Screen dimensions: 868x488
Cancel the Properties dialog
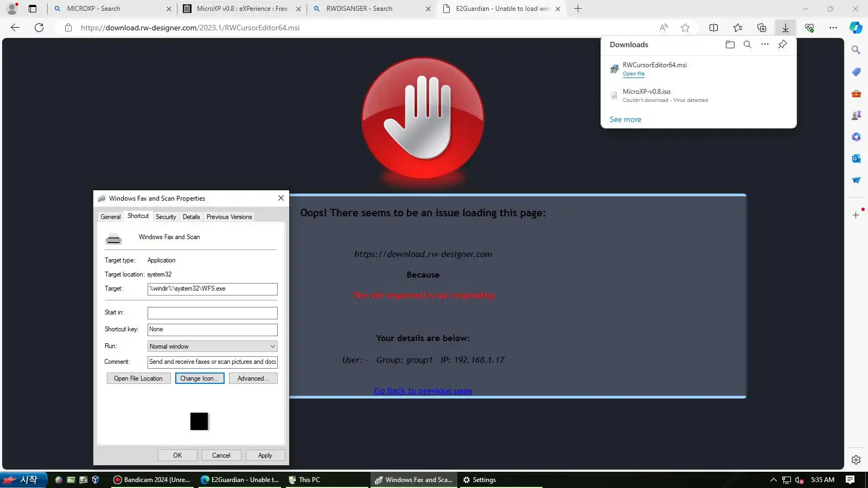[221, 455]
